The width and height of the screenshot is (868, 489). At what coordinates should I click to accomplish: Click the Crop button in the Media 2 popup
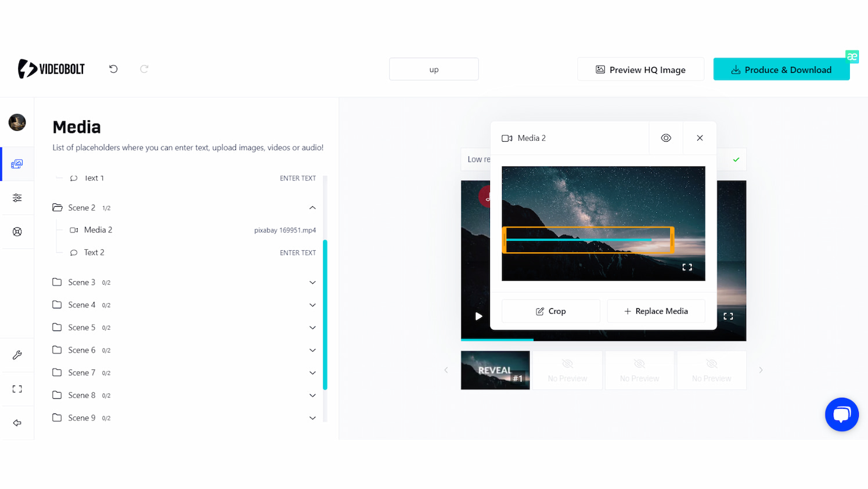click(x=550, y=311)
